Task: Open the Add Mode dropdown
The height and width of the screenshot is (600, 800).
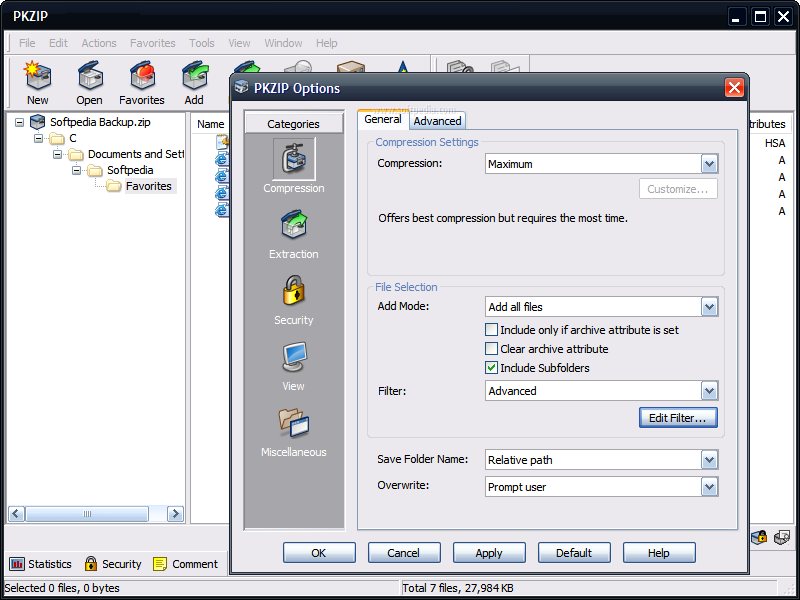Action: (709, 307)
